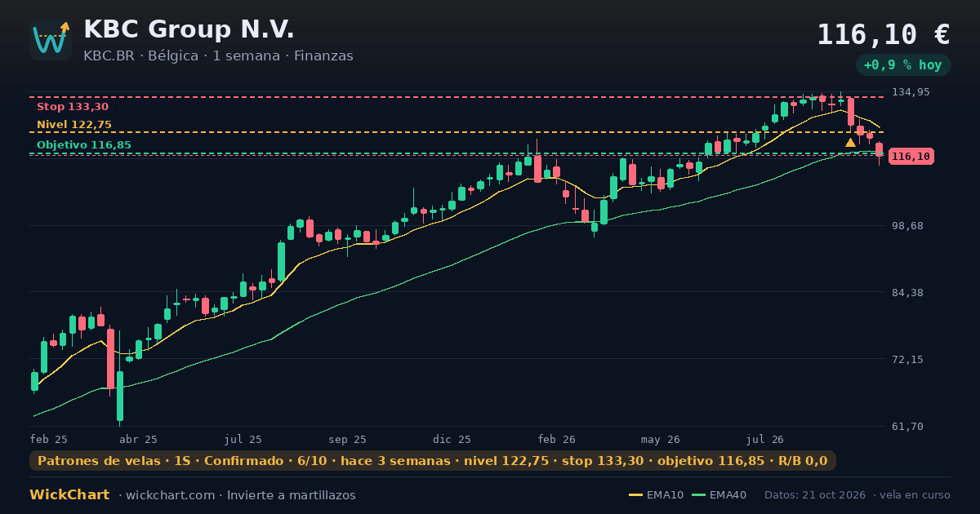This screenshot has width=980, height=514.
Task: Click the "jul 25" date axis label
Action: pos(243,439)
